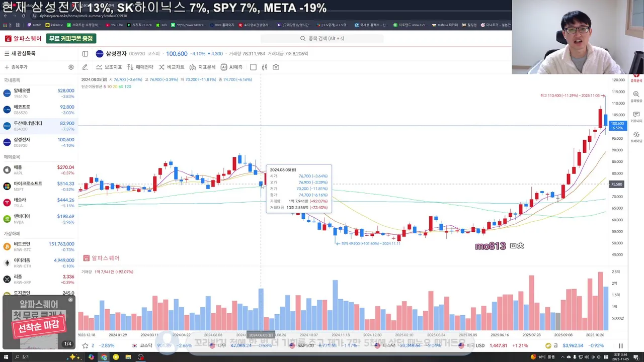Click the 알파스퀘어 logo at top left
This screenshot has width=644, height=362.
coord(23,39)
